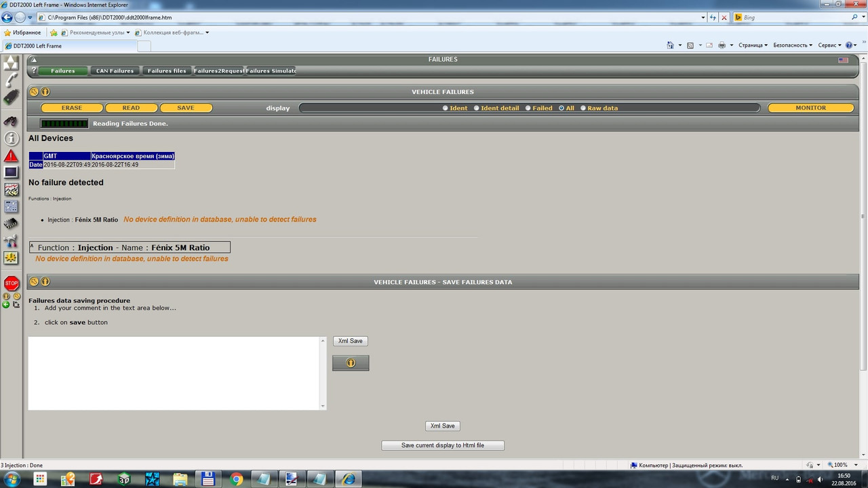Click the red STOP sign icon

pos(11,283)
